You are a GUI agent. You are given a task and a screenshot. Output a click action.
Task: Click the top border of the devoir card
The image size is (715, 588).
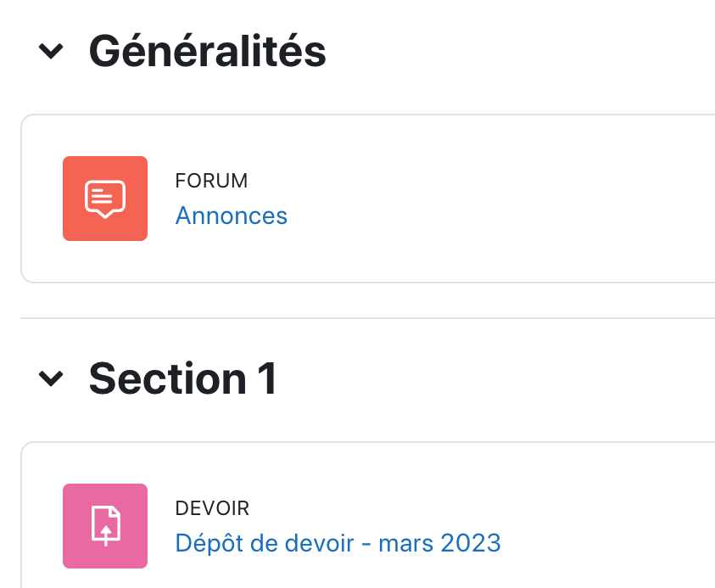click(365, 442)
